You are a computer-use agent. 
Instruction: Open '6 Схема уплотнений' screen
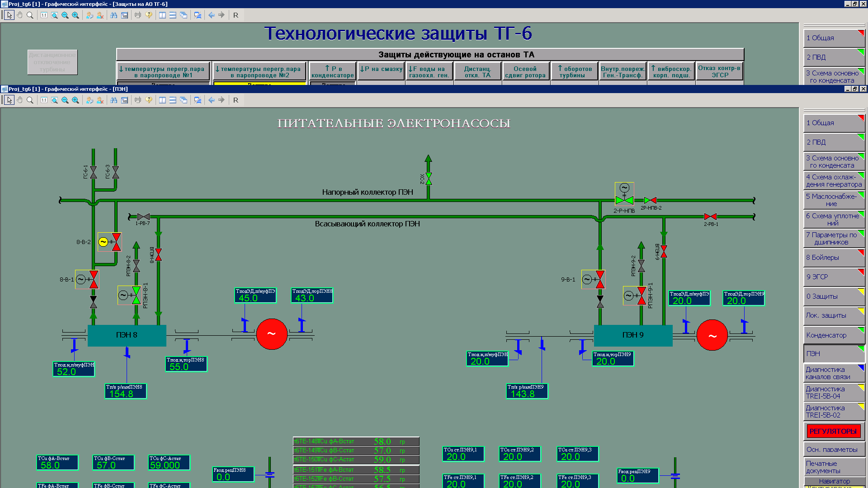click(834, 219)
